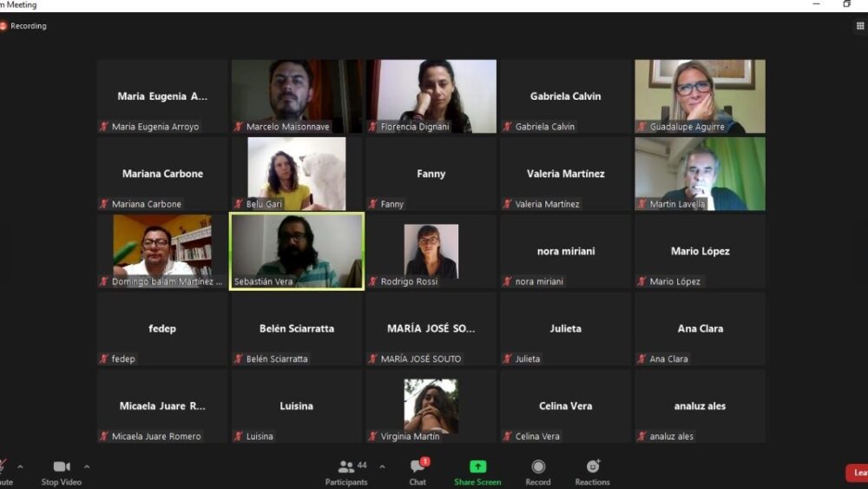Click muted mic icon on Martin Lavella tile
The image size is (868, 489).
[641, 204]
